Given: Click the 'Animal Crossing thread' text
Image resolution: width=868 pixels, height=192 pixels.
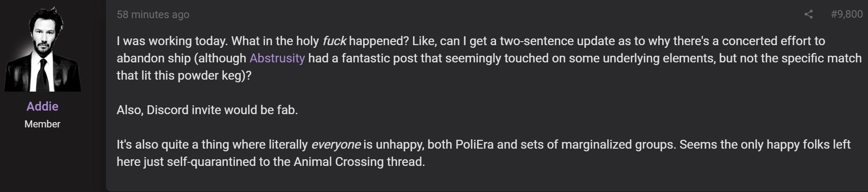Looking at the screenshot, I should (359, 162).
